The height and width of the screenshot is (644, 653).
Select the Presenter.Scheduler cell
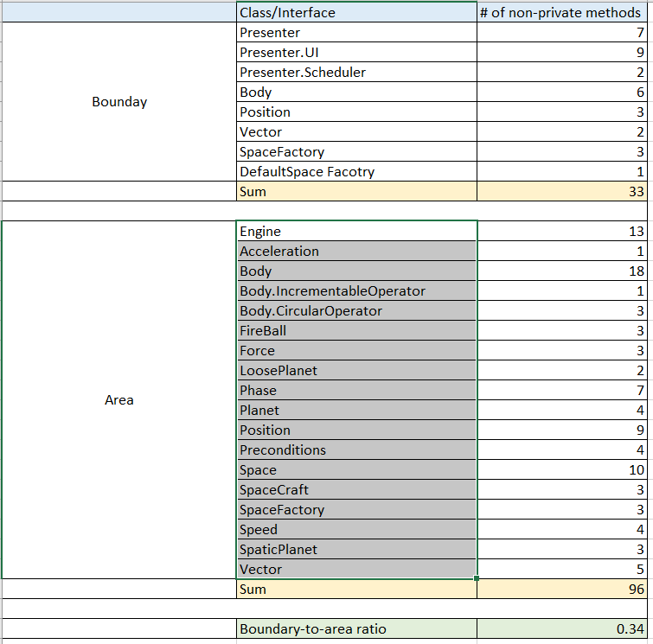(x=356, y=73)
